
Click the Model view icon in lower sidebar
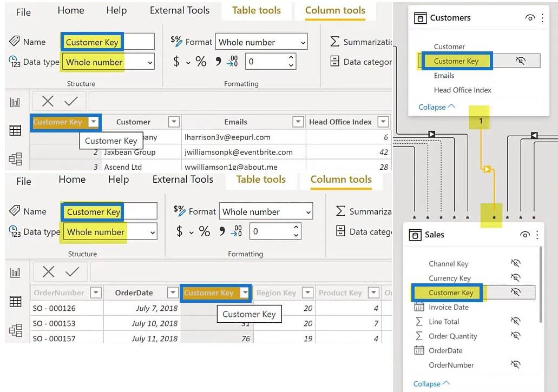pos(15,330)
